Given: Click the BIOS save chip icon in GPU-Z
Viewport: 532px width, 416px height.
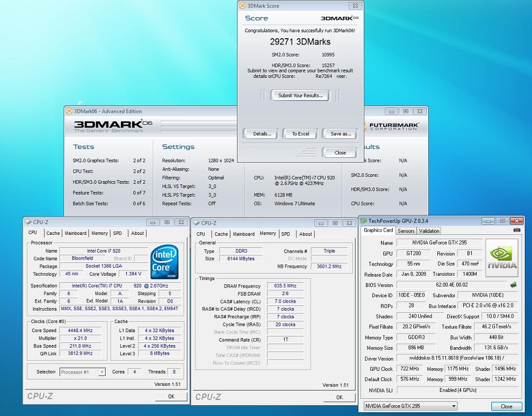Looking at the screenshot, I should [513, 285].
